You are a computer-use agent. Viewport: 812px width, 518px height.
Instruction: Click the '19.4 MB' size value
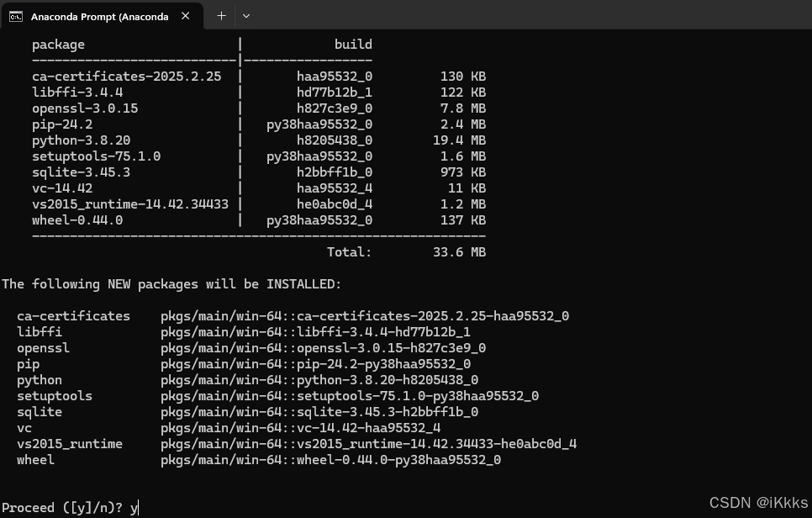point(459,141)
